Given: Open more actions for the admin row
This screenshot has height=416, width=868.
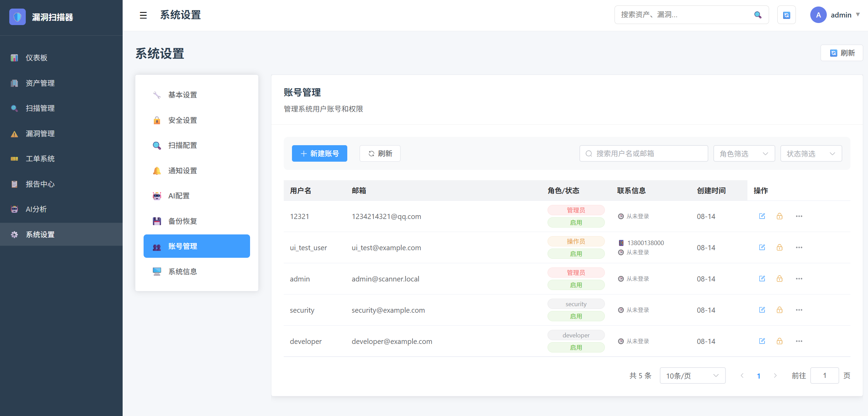Looking at the screenshot, I should (799, 279).
